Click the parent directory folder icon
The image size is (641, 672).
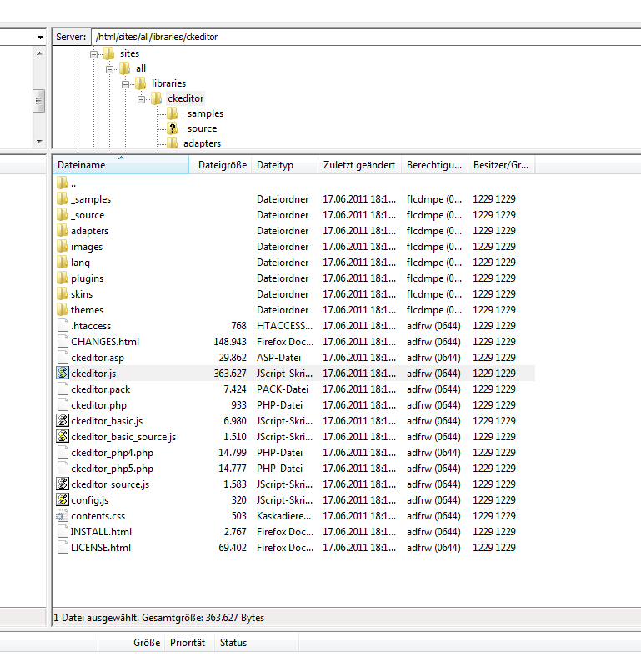pos(62,183)
